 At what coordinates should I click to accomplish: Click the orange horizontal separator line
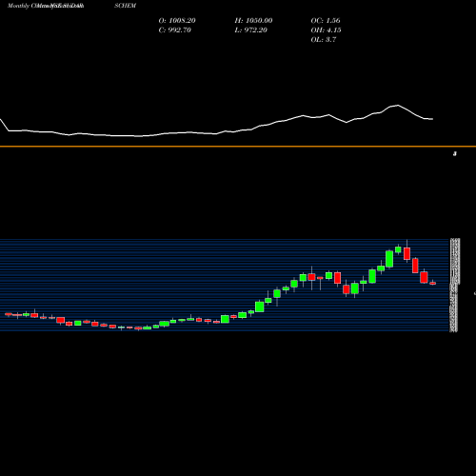(238, 147)
